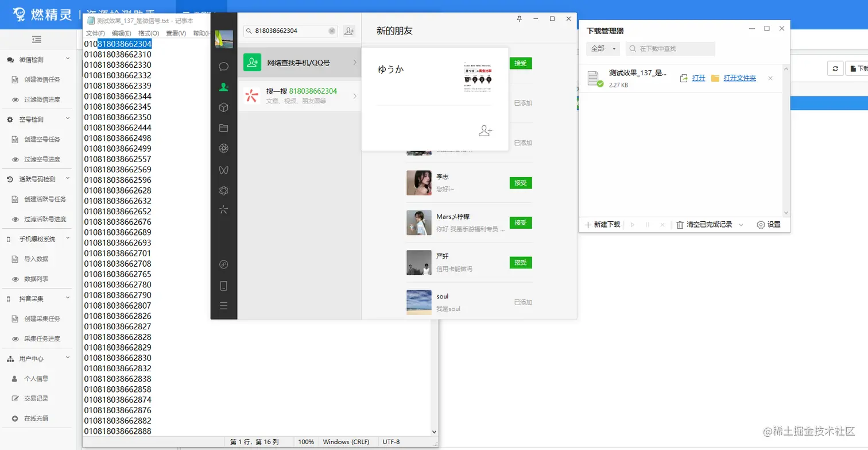Open Notepad 查看(V) menu
The image size is (868, 450).
coord(176,33)
